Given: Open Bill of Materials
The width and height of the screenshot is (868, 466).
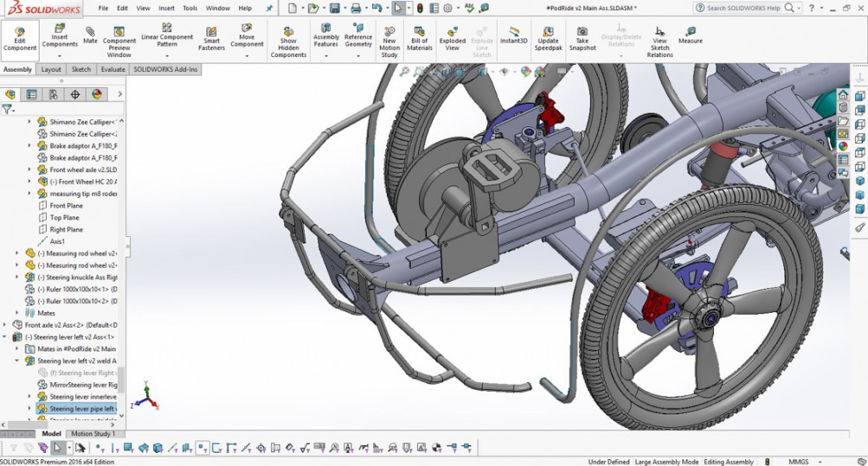Looking at the screenshot, I should click(x=420, y=39).
